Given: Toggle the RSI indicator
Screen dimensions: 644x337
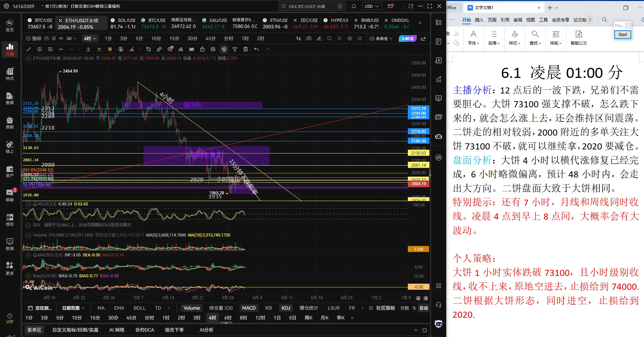Looking at the screenshot, I should click(x=269, y=308).
